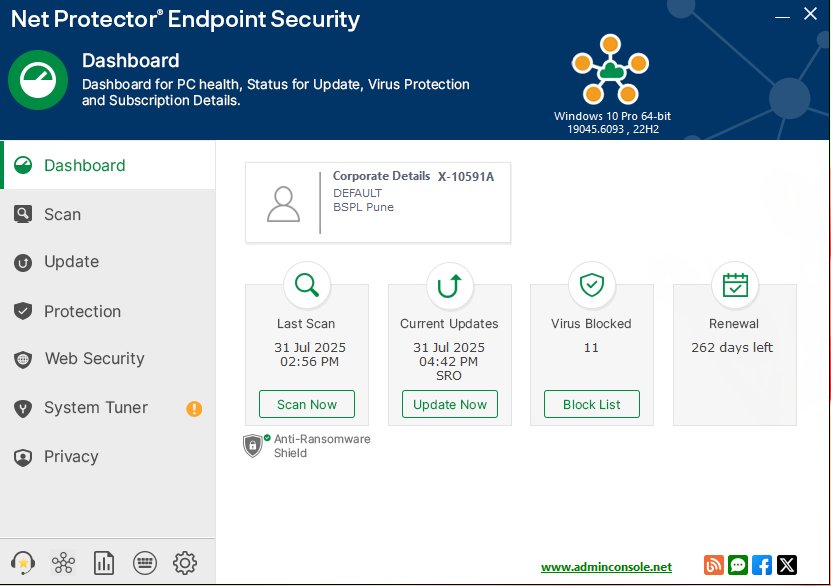Select Scan in the sidebar
The width and height of the screenshot is (831, 586).
62,214
